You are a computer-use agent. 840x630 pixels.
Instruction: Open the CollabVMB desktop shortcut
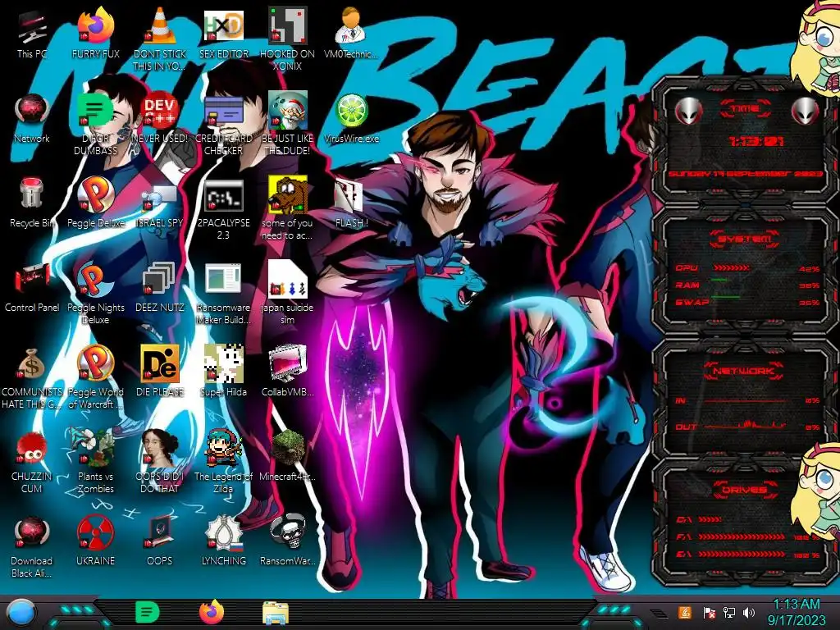287,371
